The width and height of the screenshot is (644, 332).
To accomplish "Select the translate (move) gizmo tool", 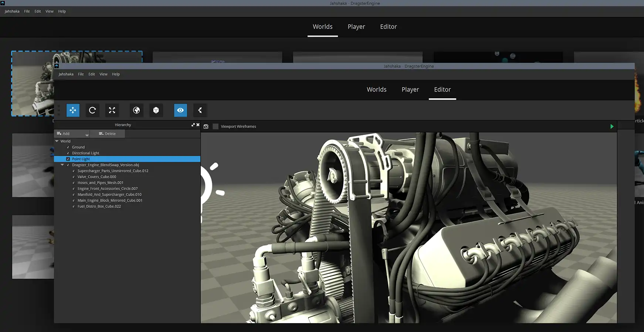I will (73, 110).
